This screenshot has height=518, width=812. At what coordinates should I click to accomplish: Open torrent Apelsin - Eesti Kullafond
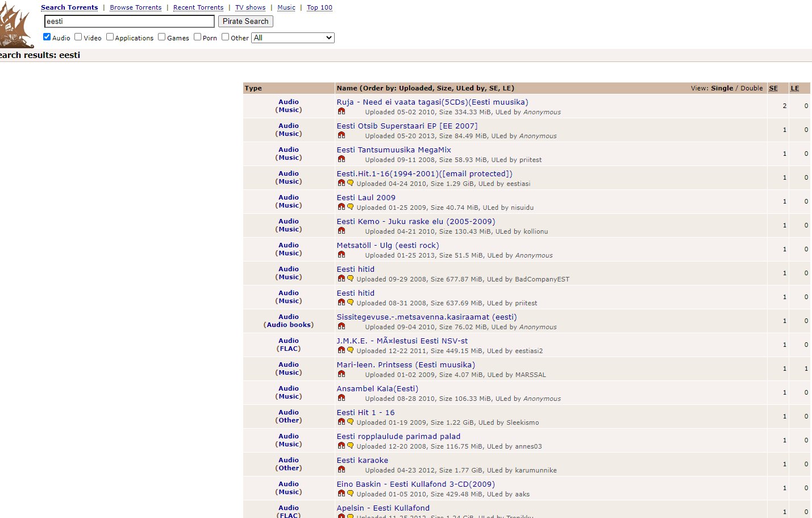coord(383,508)
